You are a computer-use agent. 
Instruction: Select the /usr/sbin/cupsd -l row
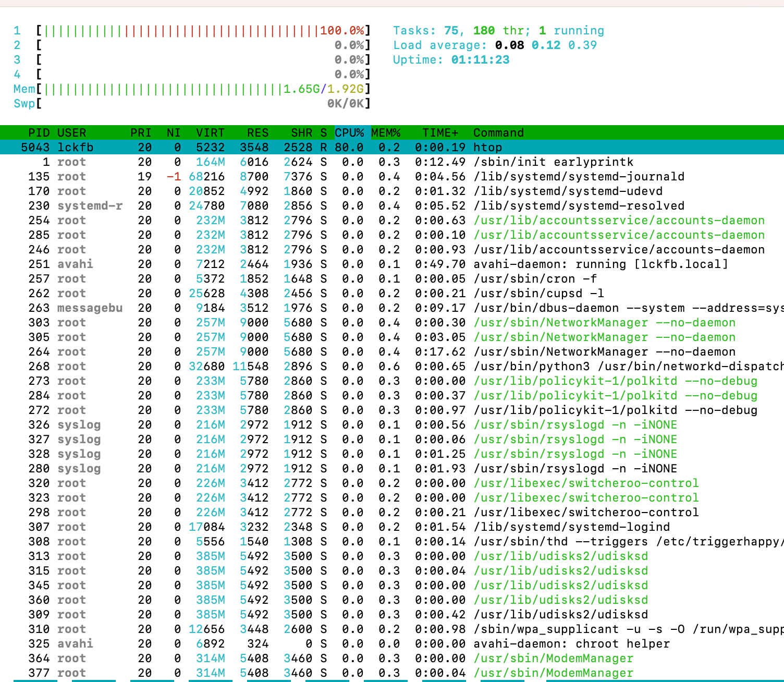[392, 294]
